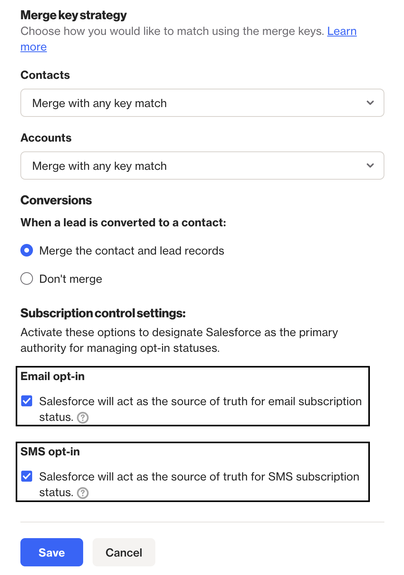404x575 pixels.
Task: Click the chevron arrow in Accounts dropdown
Action: click(370, 166)
